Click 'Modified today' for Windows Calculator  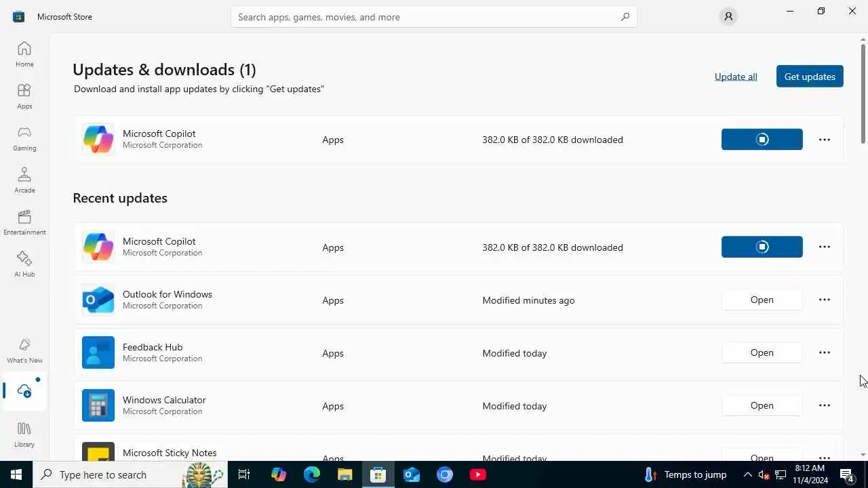click(x=515, y=406)
